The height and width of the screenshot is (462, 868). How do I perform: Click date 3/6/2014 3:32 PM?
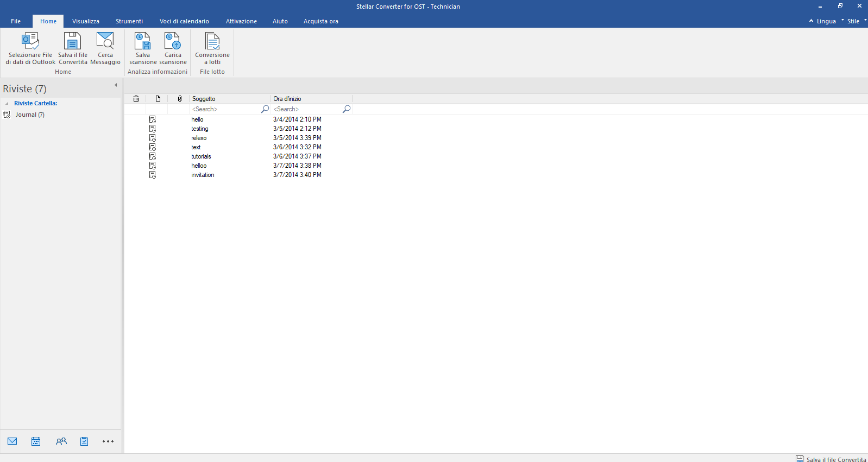click(x=297, y=147)
